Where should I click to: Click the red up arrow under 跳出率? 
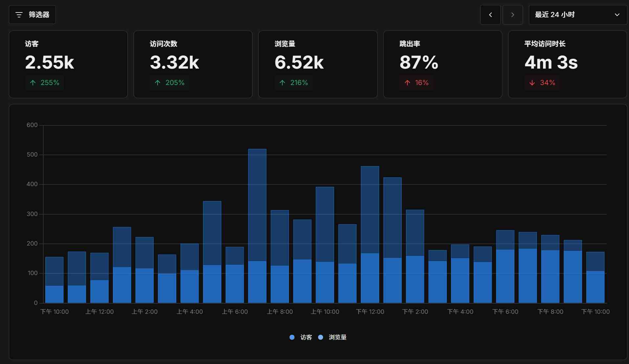(x=407, y=83)
